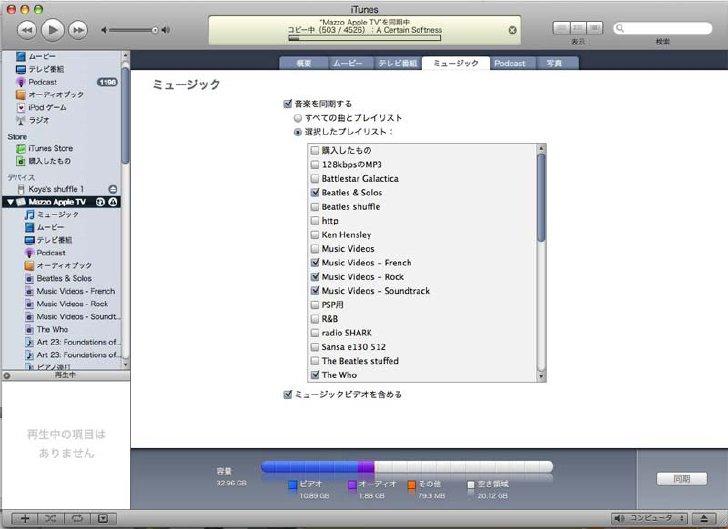Toggle artwork viewer button at bottom
Image resolution: width=728 pixels, height=529 pixels.
pos(103,519)
